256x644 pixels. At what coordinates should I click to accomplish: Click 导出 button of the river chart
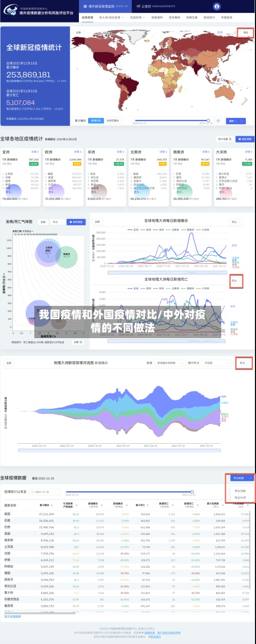tap(244, 362)
